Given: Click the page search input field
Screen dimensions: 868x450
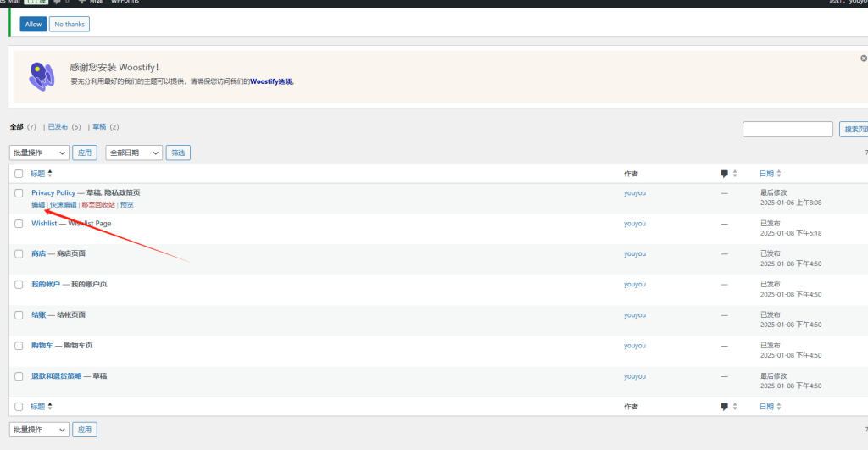Looking at the screenshot, I should (x=787, y=129).
